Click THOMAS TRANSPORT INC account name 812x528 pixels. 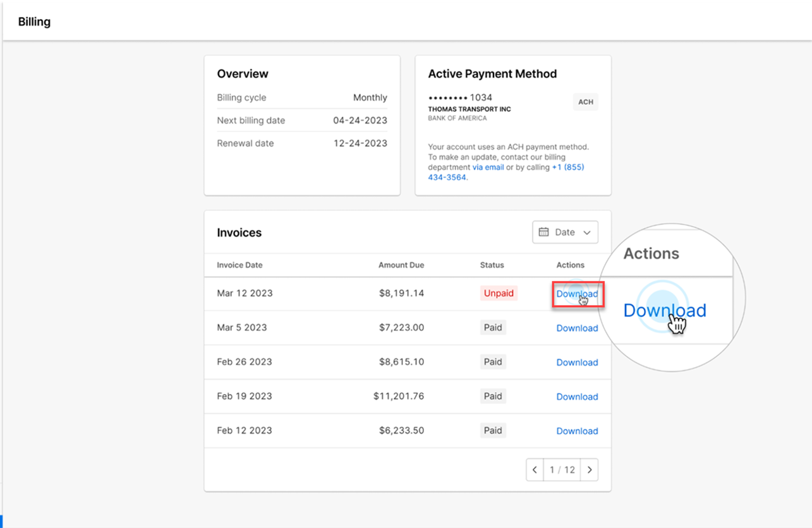point(470,109)
